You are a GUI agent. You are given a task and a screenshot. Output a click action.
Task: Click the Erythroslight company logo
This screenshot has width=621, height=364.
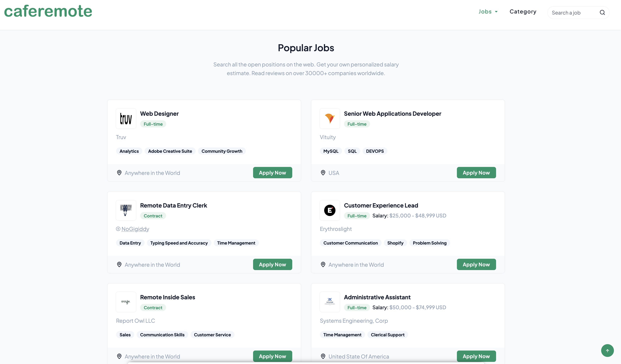click(329, 210)
